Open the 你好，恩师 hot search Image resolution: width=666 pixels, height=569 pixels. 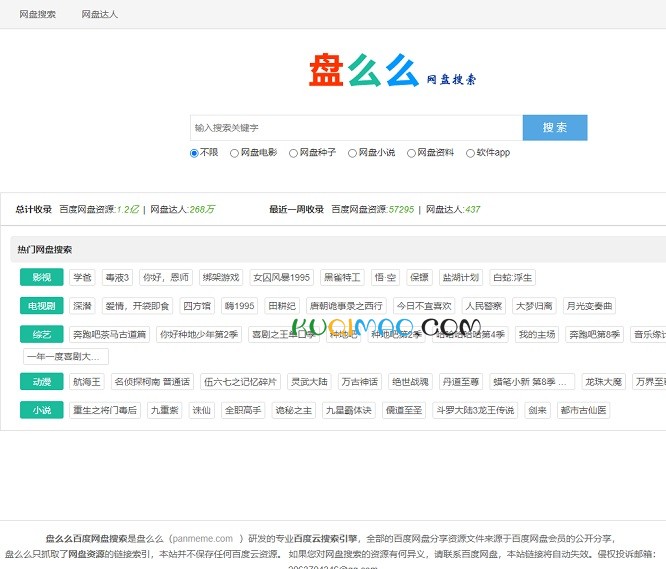166,277
